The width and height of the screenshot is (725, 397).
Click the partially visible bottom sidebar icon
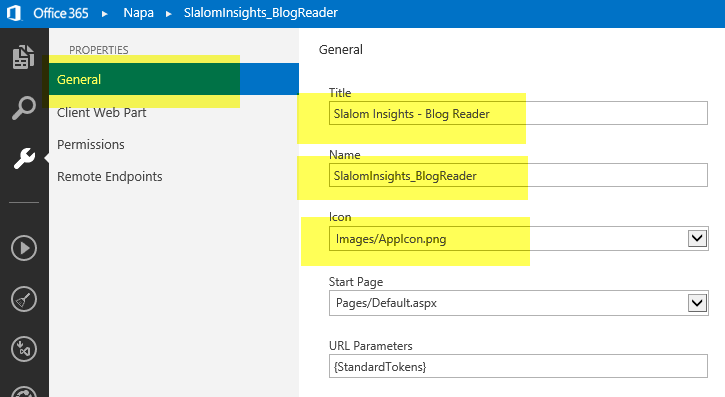[24, 391]
